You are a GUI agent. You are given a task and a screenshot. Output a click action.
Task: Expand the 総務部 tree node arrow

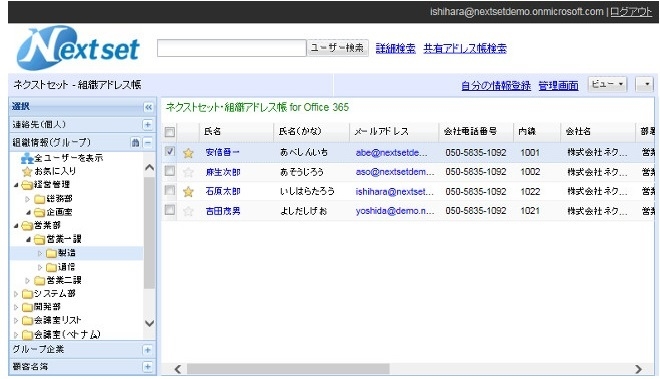(28, 199)
